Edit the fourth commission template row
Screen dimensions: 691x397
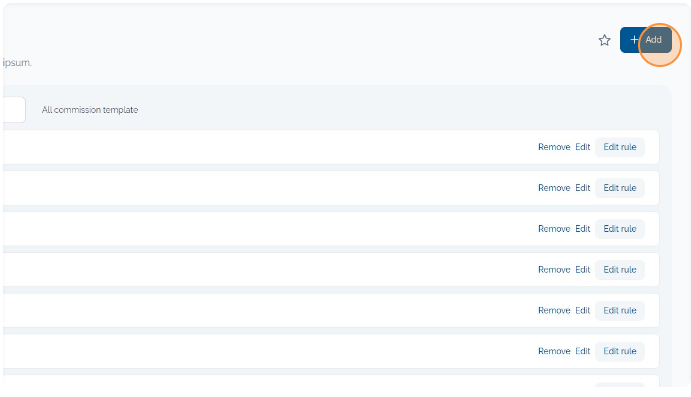[x=583, y=270]
